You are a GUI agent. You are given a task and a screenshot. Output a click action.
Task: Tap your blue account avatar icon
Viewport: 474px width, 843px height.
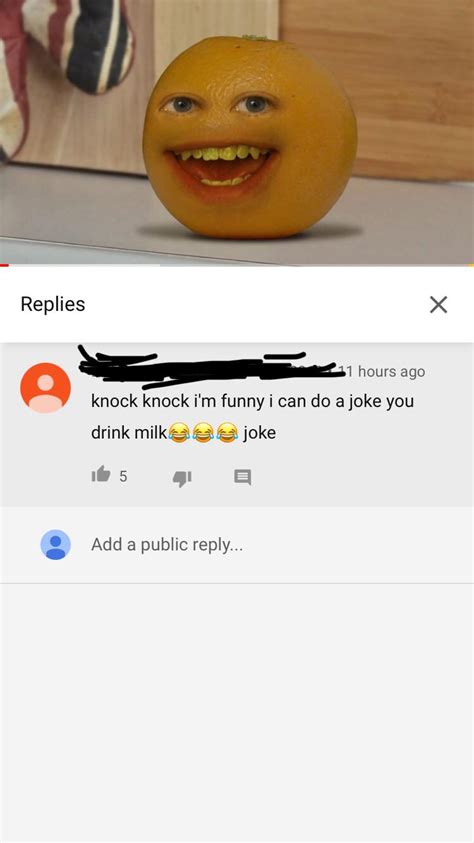(55, 545)
